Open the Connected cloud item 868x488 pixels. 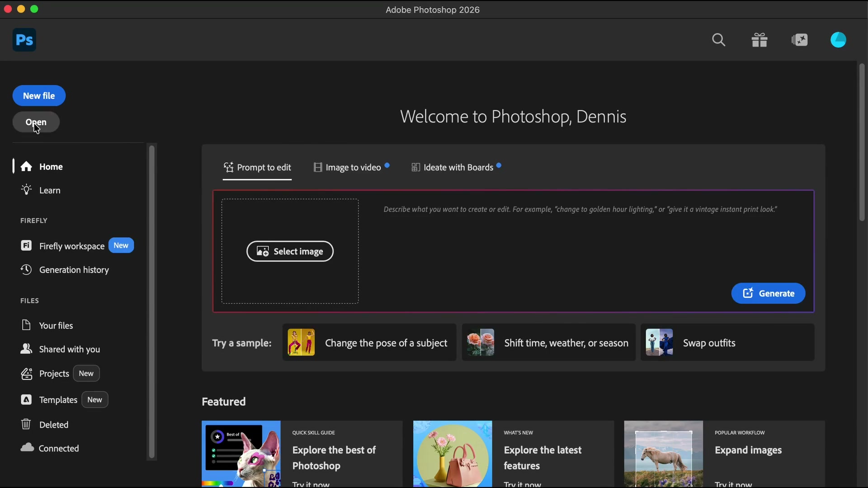click(x=50, y=448)
